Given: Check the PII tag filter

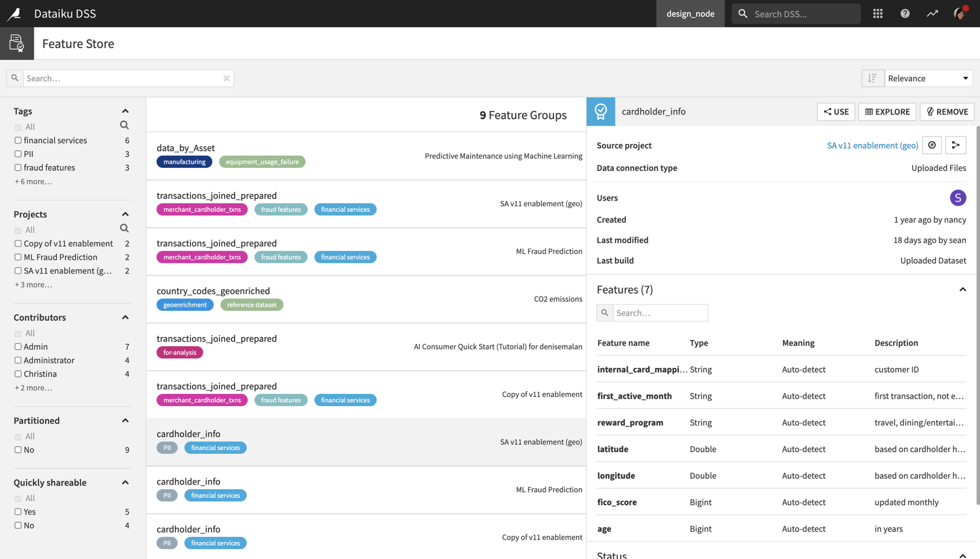Looking at the screenshot, I should tap(17, 153).
